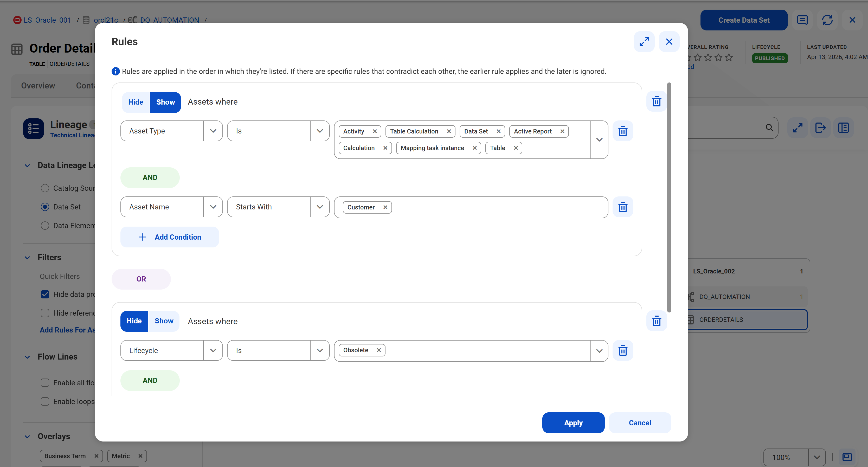Toggle the lineage side panel icon
The image size is (868, 467).
(x=843, y=128)
